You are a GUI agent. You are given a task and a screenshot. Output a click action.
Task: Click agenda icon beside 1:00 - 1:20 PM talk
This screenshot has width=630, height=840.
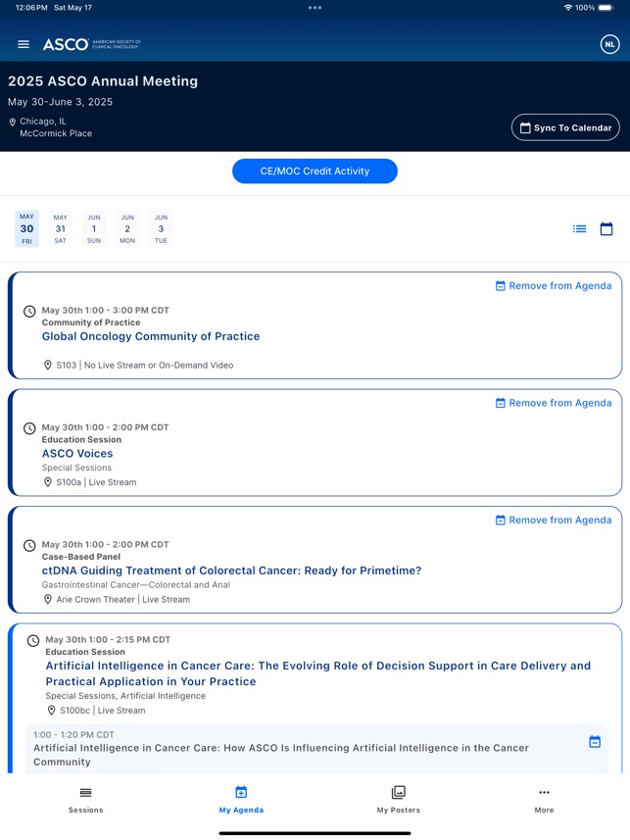tap(595, 742)
